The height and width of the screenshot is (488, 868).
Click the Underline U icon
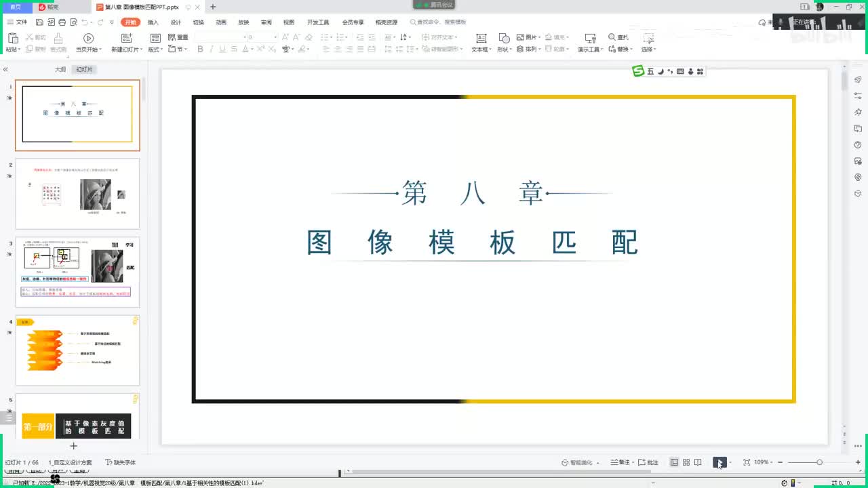click(222, 49)
